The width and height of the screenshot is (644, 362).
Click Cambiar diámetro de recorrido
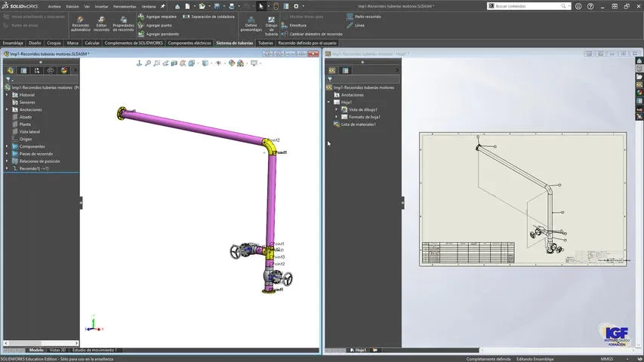point(312,34)
